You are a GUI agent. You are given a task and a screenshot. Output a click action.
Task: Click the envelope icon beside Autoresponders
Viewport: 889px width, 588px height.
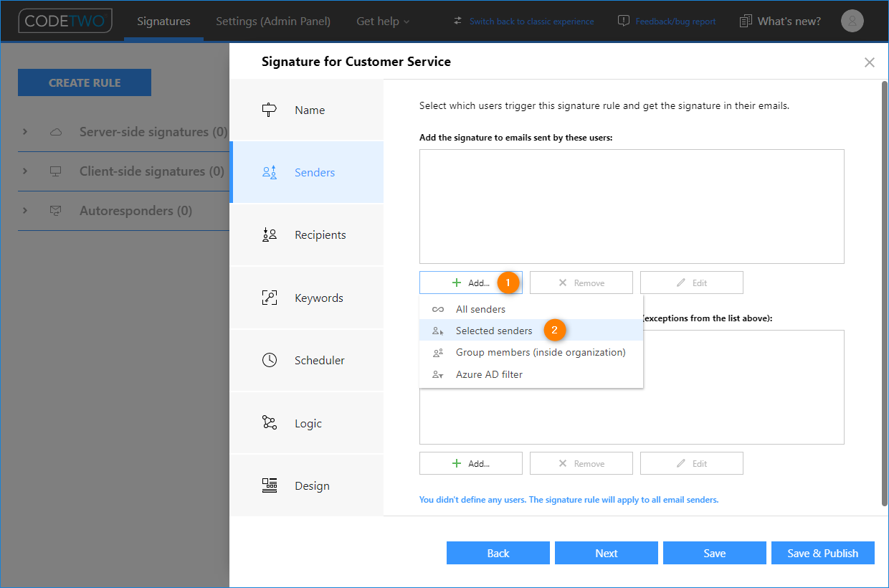56,211
